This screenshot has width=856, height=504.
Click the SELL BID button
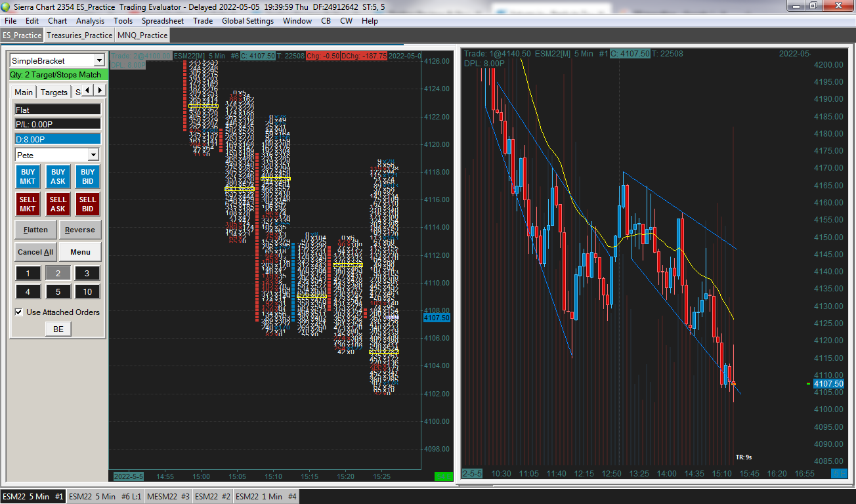coord(87,204)
